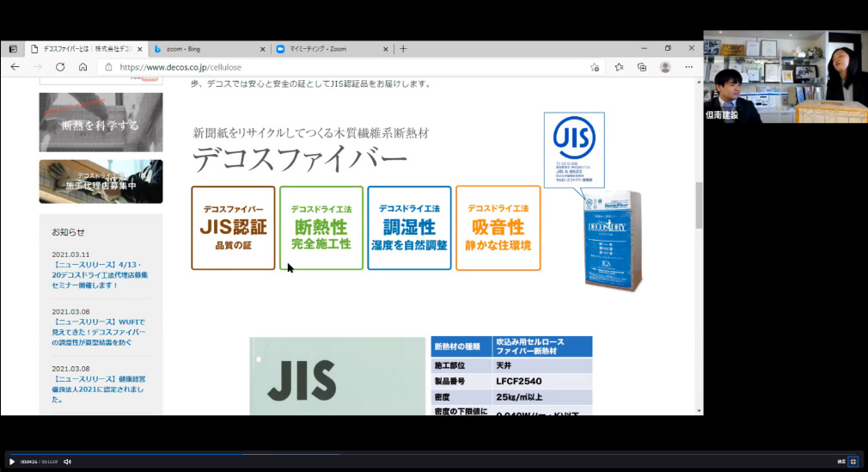
Task: Go back in browser
Action: coord(15,67)
